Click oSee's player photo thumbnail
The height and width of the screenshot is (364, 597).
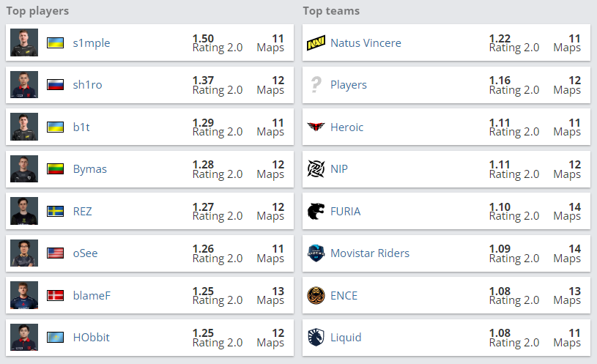point(24,253)
